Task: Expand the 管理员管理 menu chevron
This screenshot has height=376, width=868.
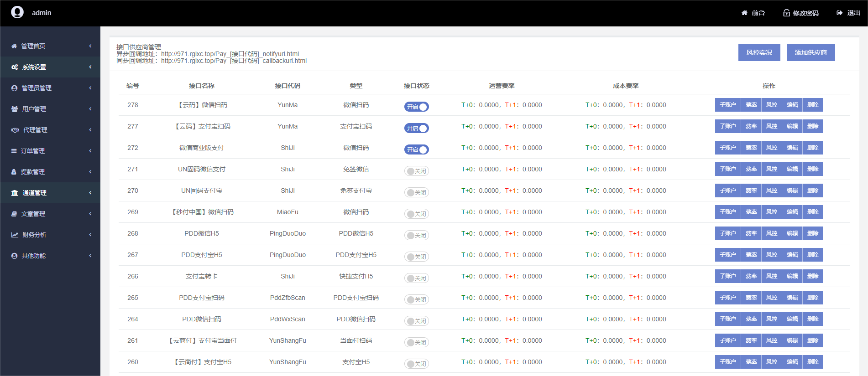Action: [90, 88]
